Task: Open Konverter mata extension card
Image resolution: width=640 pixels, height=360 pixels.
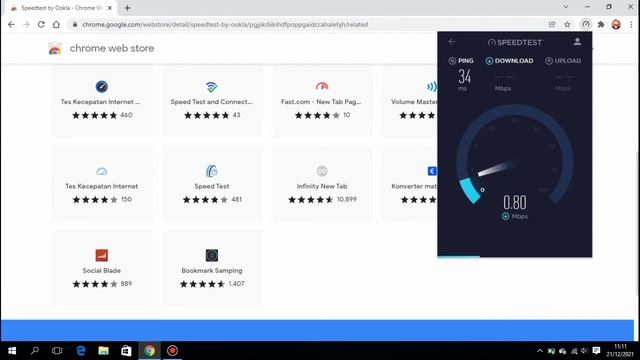Action: click(x=410, y=184)
